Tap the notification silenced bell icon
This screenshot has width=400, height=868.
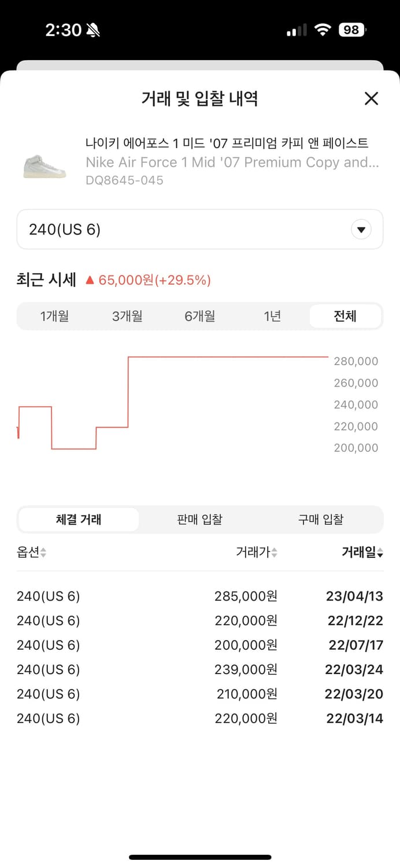tap(94, 29)
